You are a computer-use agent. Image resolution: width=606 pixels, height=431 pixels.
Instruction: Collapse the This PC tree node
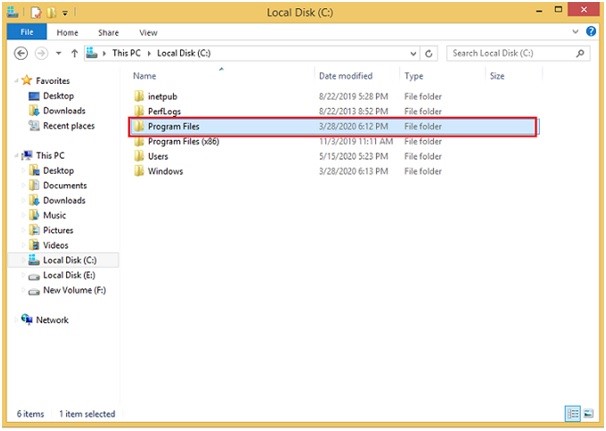14,156
